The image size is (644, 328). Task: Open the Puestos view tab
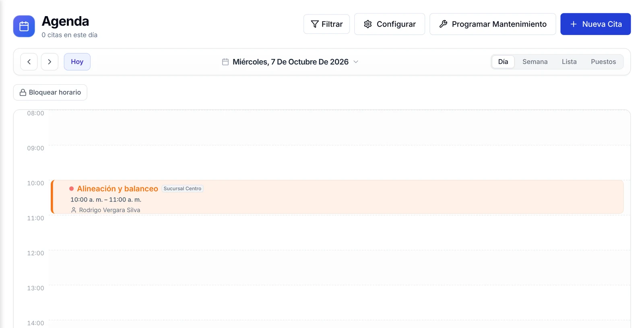(603, 62)
